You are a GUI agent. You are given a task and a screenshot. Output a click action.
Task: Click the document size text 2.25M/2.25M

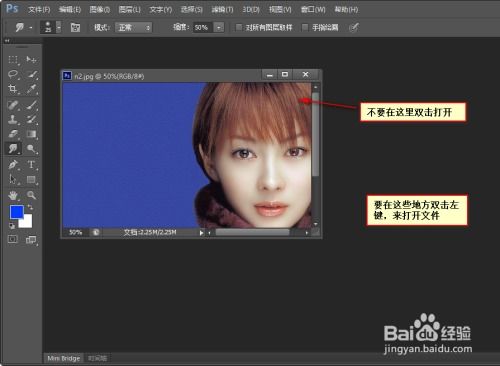(x=150, y=232)
